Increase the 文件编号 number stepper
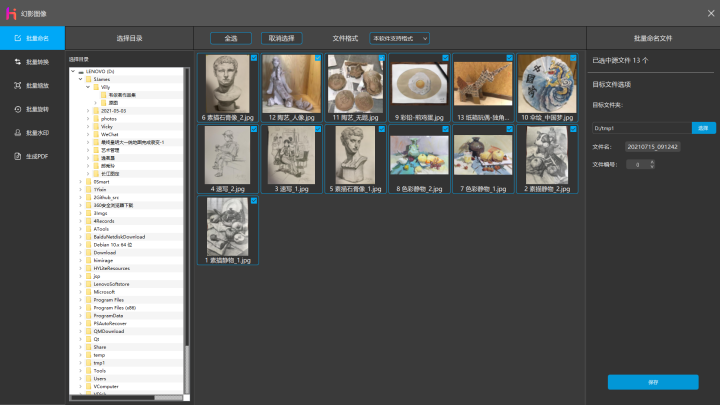This screenshot has height=405, width=720. pos(651,161)
